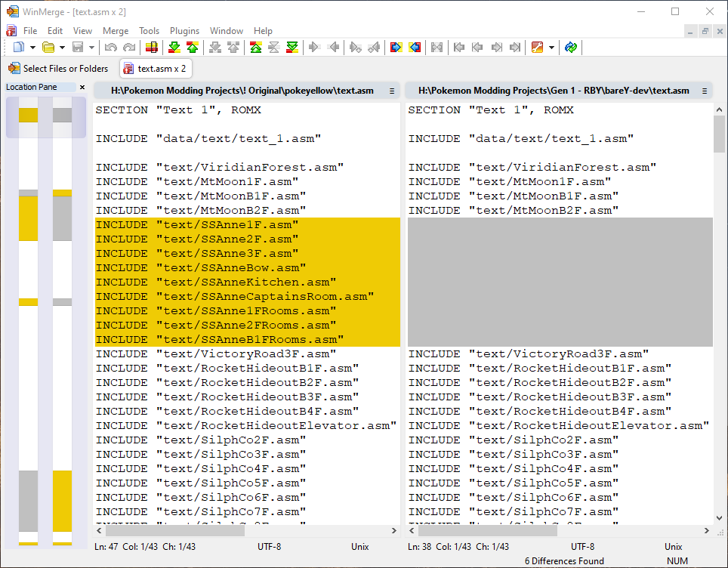Click left pane horizontal scroll right arrow
Viewport: 728px width, 568px height.
click(x=394, y=530)
